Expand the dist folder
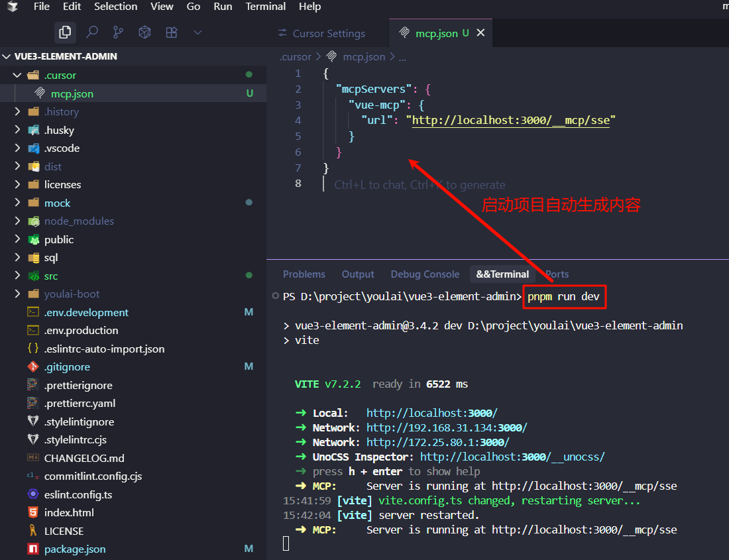The height and width of the screenshot is (560, 729). [x=18, y=166]
